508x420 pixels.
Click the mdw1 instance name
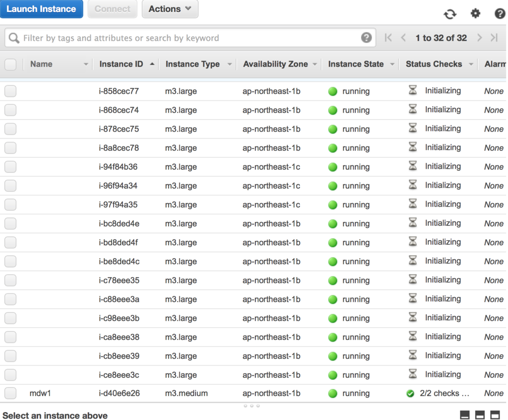point(40,393)
